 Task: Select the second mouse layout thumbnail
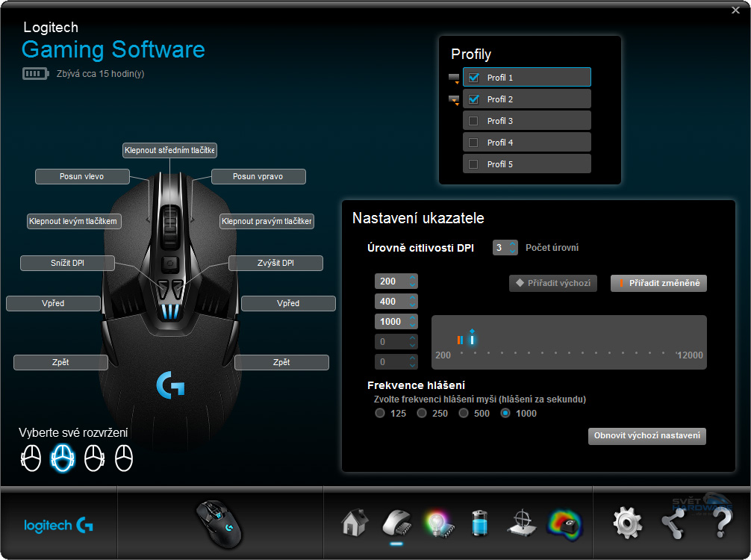[x=62, y=458]
